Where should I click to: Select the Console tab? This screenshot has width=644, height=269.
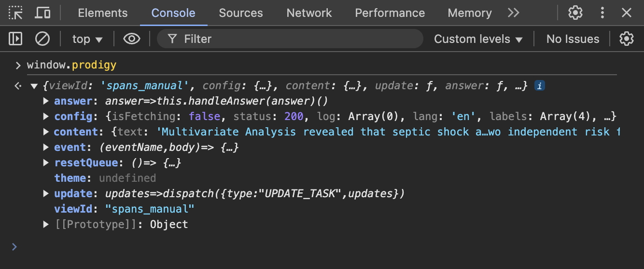(173, 13)
